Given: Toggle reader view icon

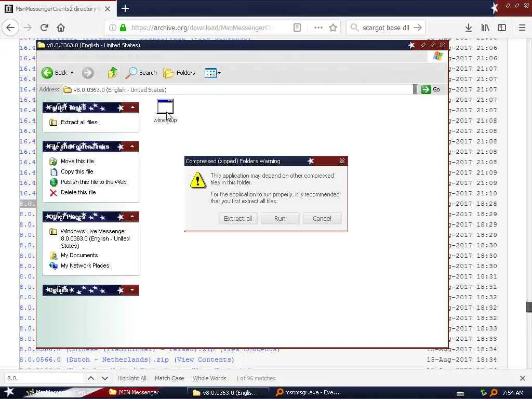Looking at the screenshot, I should 297,28.
